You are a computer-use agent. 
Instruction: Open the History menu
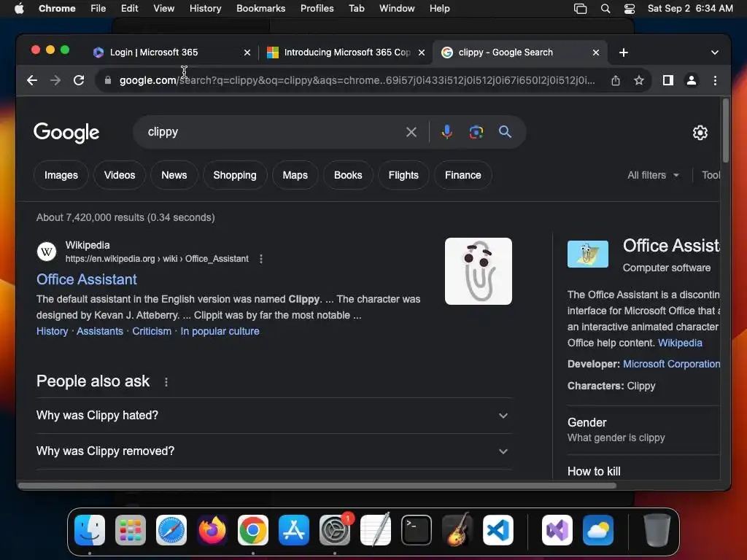[x=205, y=9]
